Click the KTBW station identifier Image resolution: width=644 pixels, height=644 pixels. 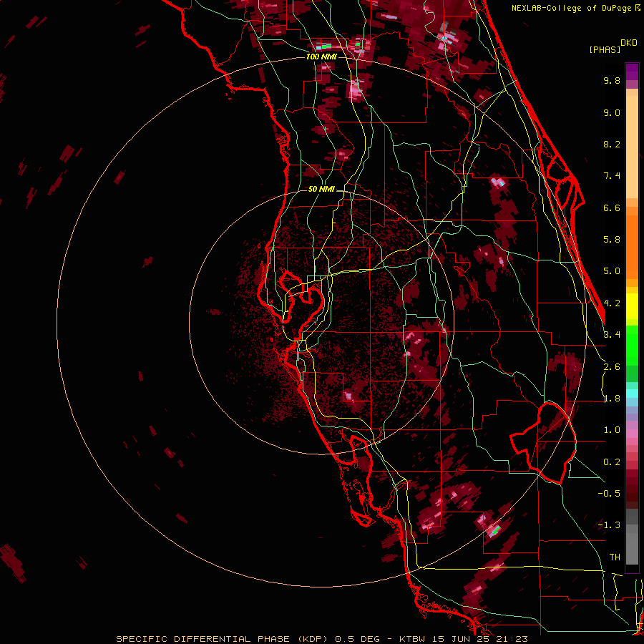[412, 639]
